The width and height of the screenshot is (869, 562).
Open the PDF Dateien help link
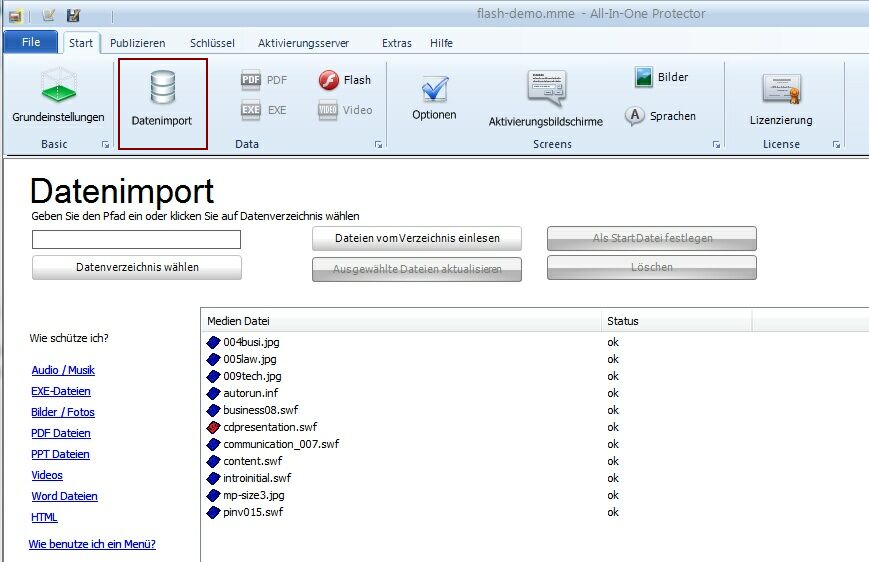pyautogui.click(x=61, y=433)
